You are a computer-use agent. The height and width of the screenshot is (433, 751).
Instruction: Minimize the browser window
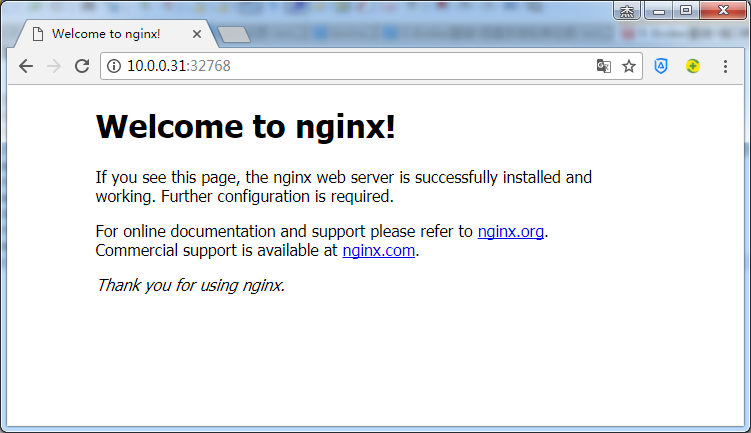pyautogui.click(x=659, y=11)
